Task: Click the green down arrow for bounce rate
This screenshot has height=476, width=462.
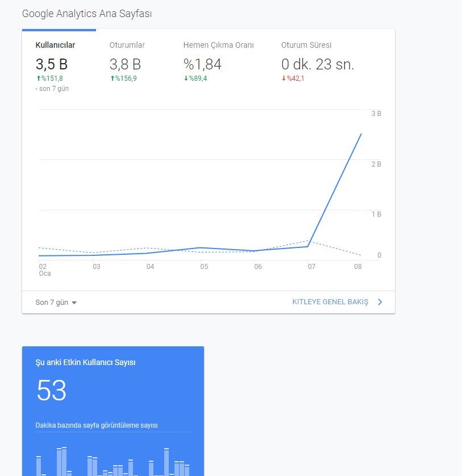Action: click(186, 78)
